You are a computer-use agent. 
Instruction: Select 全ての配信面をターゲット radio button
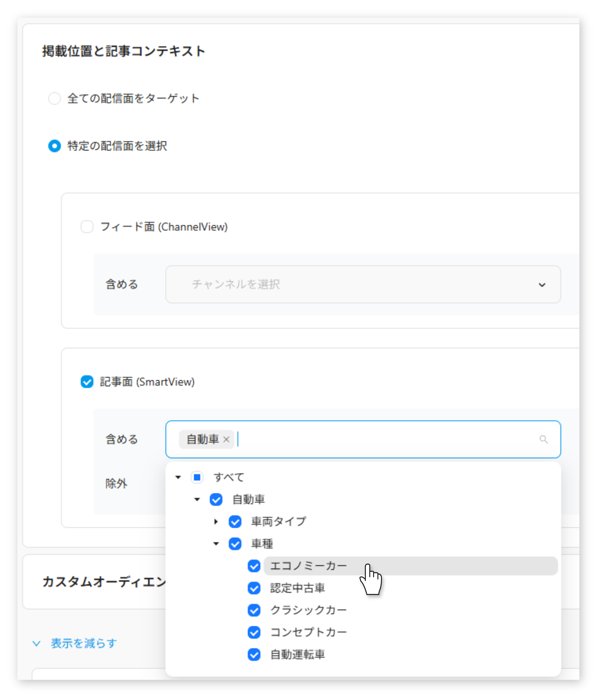tap(54, 98)
